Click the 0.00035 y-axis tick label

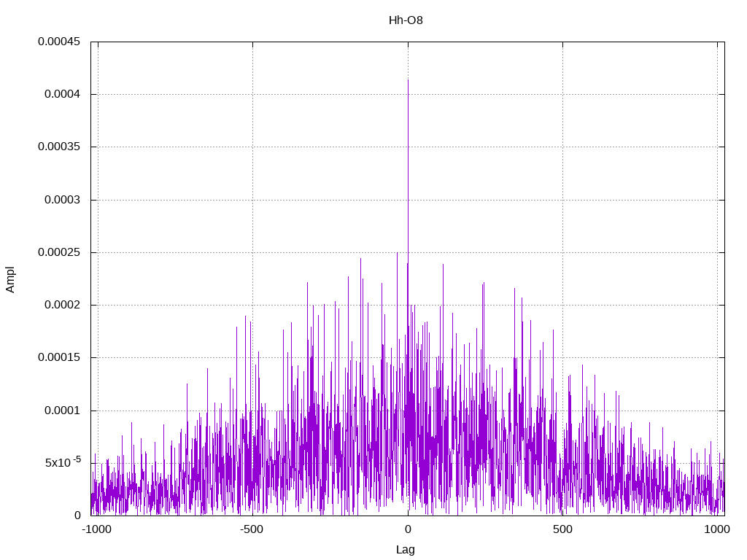pyautogui.click(x=59, y=147)
